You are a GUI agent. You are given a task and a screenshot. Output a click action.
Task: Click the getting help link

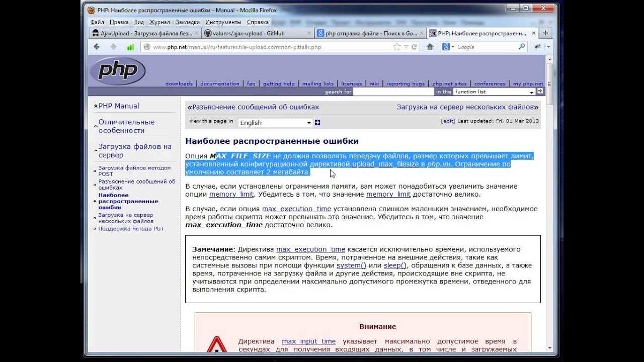click(x=279, y=83)
